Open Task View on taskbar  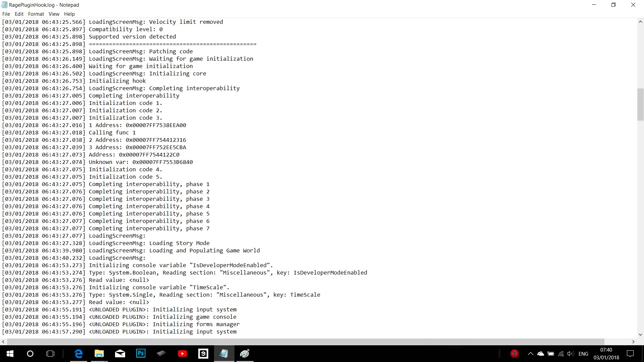[x=50, y=354]
